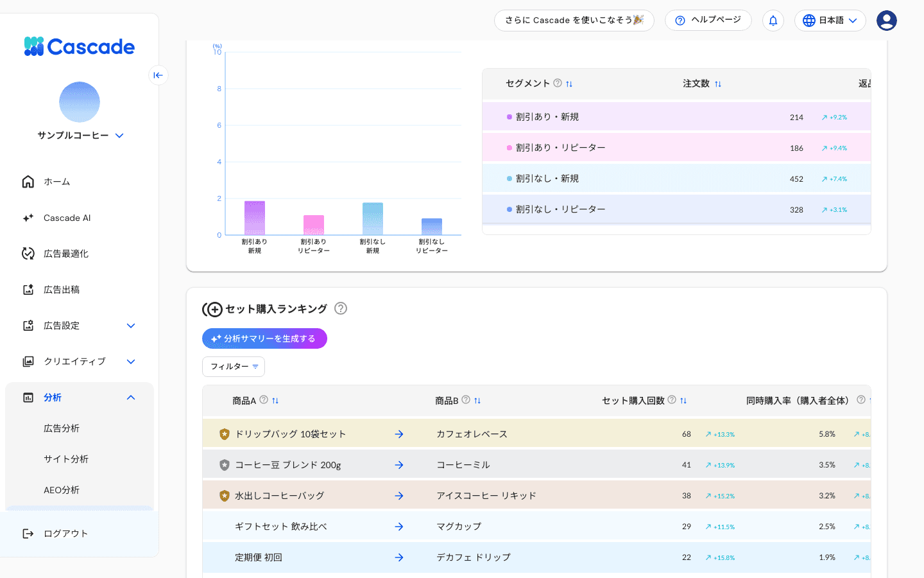924x578 pixels.
Task: Select AEO分析 submenu item
Action: tap(62, 490)
